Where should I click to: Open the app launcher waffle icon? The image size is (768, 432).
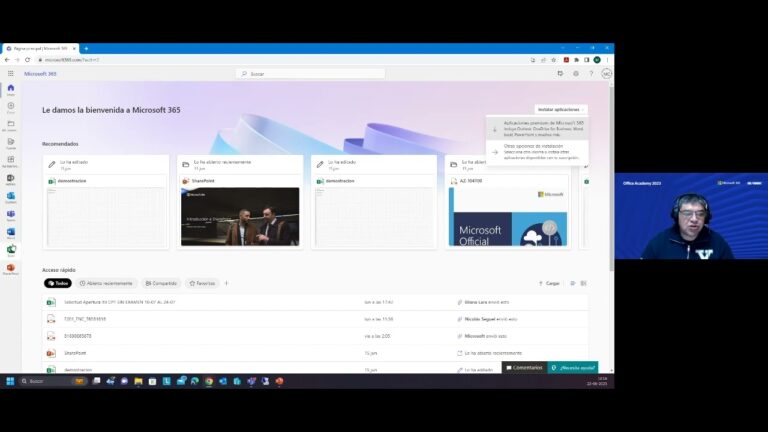10,73
